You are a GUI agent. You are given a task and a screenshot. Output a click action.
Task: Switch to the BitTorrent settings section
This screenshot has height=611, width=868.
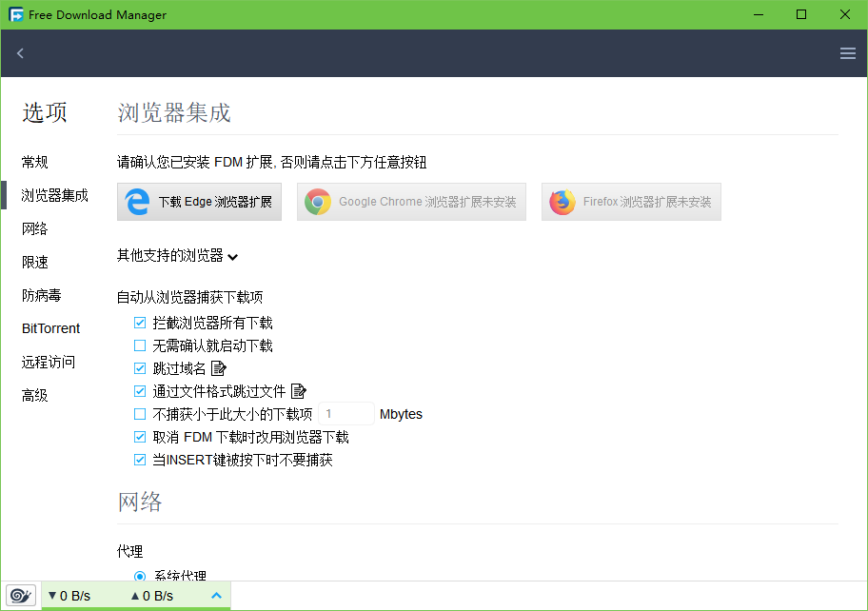click(50, 327)
